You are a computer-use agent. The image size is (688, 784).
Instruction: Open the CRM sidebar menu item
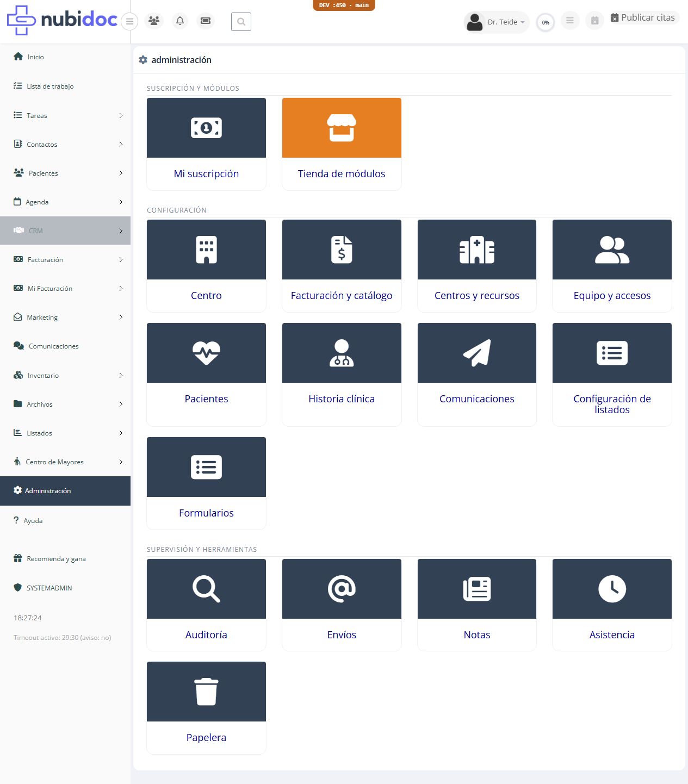(65, 231)
